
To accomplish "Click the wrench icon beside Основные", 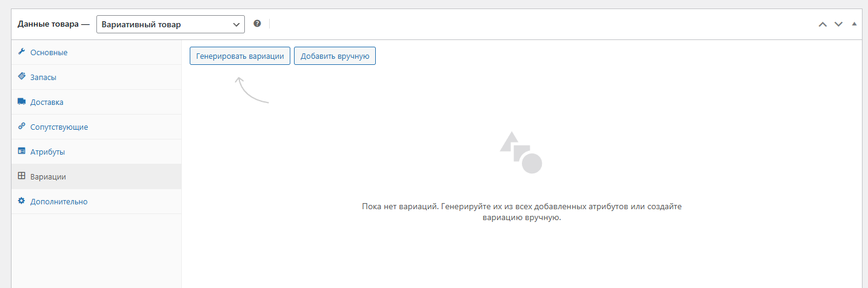I will tap(21, 52).
